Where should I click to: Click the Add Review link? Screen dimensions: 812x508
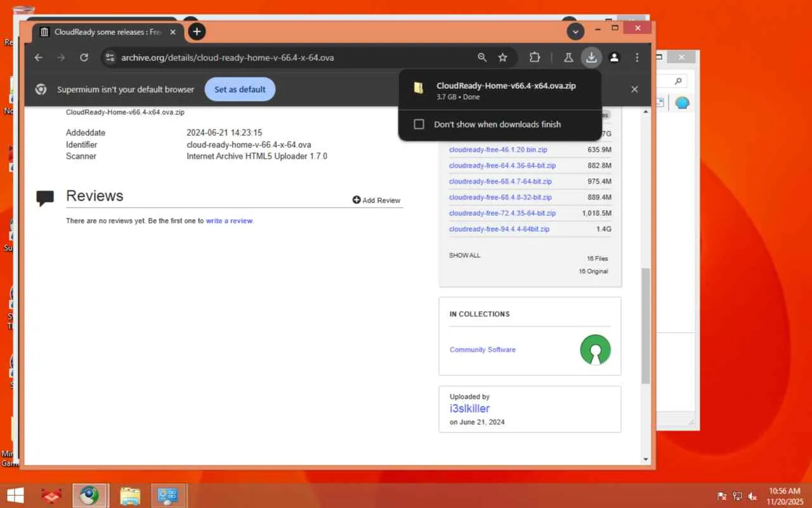pyautogui.click(x=377, y=201)
